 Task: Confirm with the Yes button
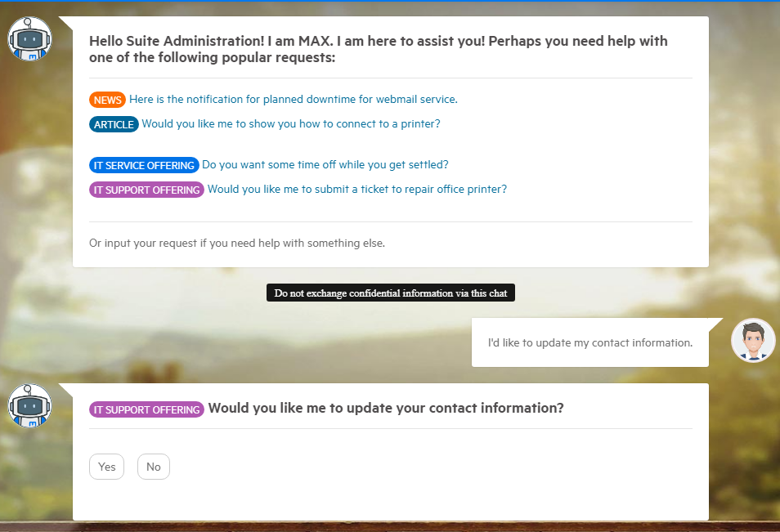(x=106, y=467)
